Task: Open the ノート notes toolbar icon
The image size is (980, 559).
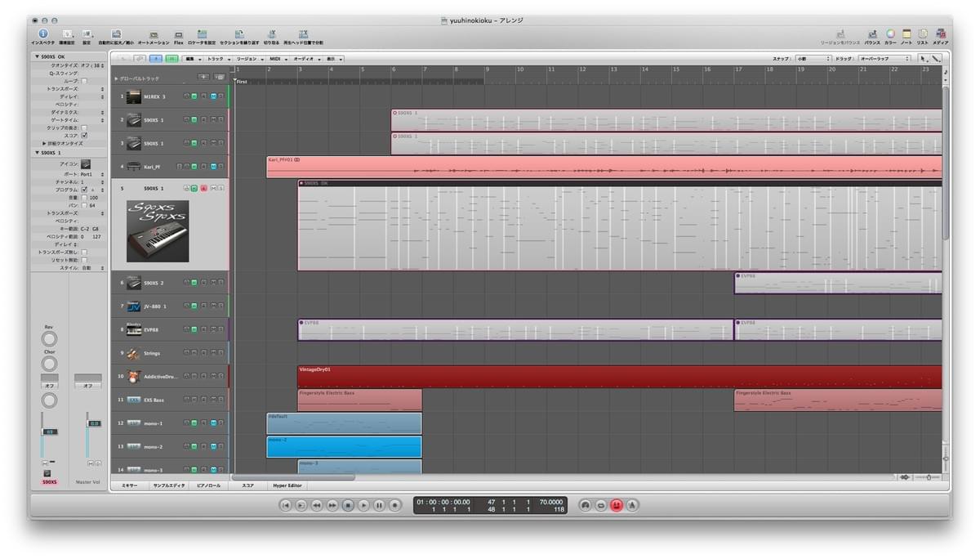Action: point(906,34)
